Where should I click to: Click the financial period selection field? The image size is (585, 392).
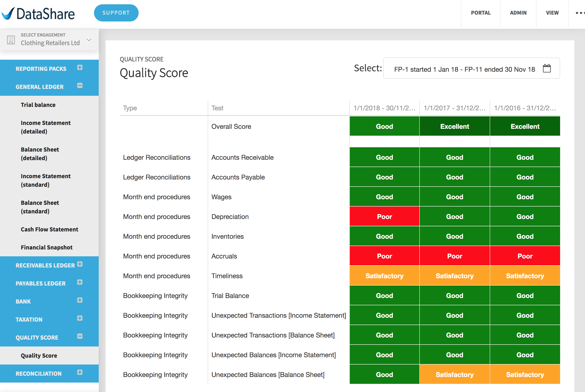(x=464, y=69)
